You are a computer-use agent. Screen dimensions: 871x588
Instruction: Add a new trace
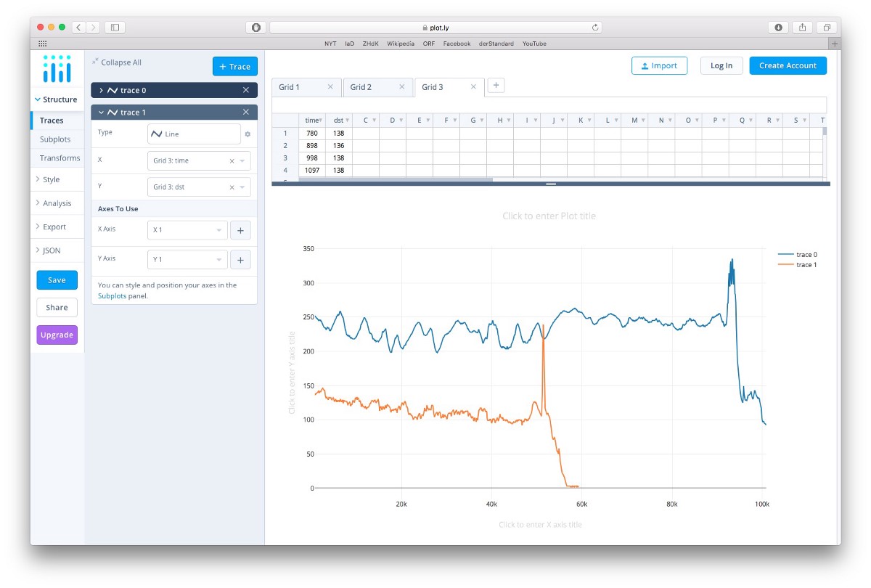[235, 66]
